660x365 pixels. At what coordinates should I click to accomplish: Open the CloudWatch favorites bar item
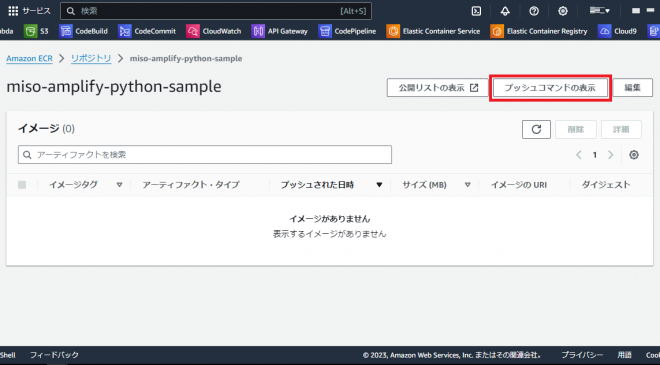tap(214, 31)
